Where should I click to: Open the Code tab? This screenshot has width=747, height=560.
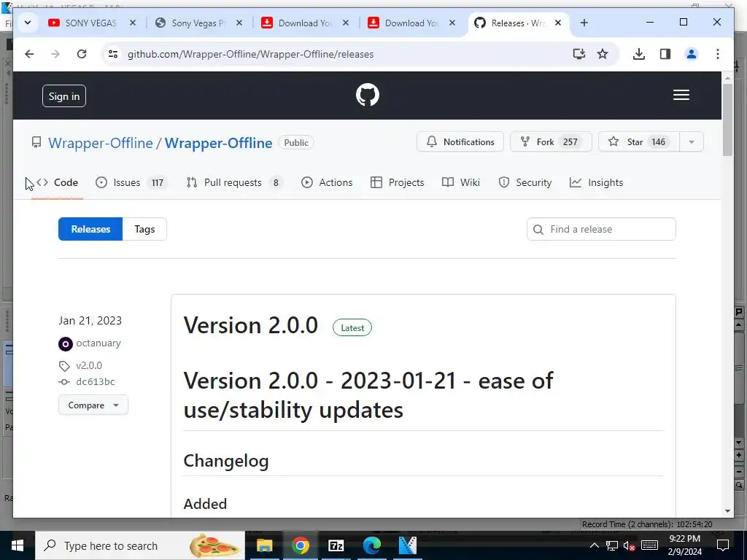(x=57, y=182)
